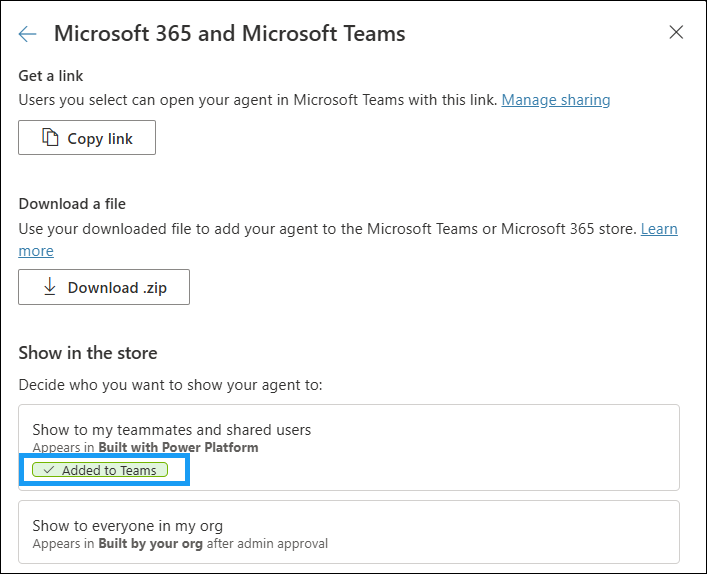Click the Added to Teams badge
Image resolution: width=707 pixels, height=574 pixels.
tap(100, 470)
